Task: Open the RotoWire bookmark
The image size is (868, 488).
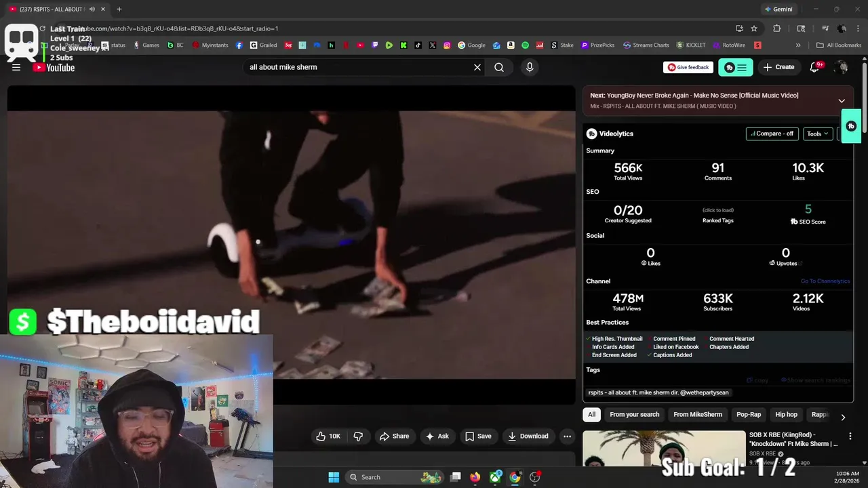Action: coord(729,45)
